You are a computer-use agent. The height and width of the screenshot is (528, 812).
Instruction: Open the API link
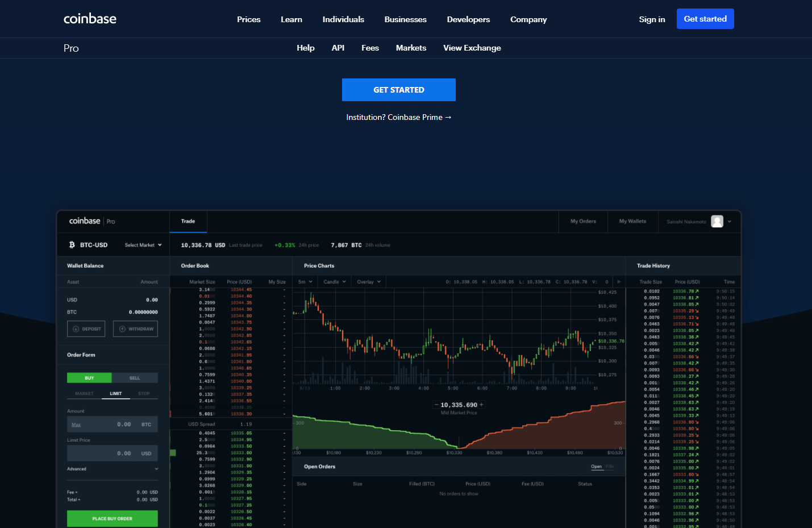coord(338,48)
